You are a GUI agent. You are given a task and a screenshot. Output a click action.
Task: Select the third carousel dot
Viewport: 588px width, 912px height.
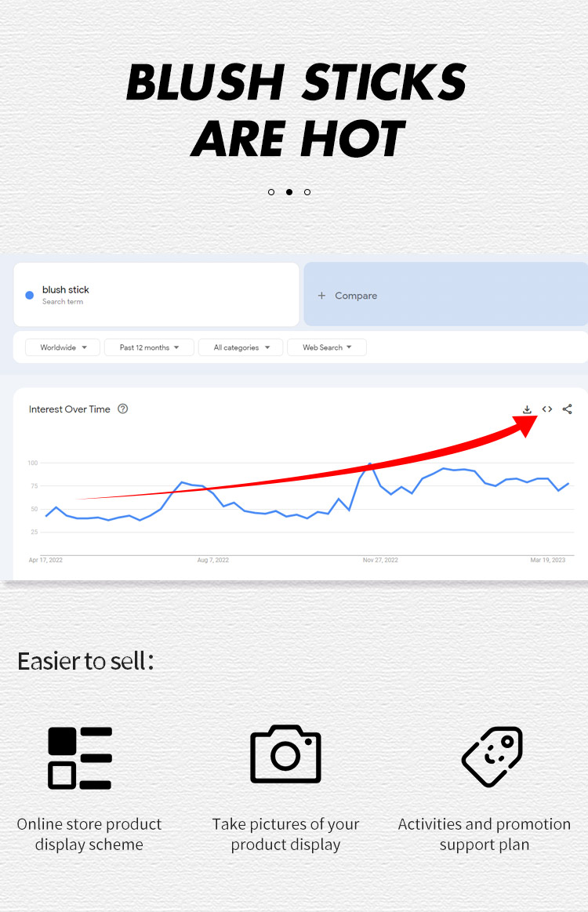tap(307, 192)
